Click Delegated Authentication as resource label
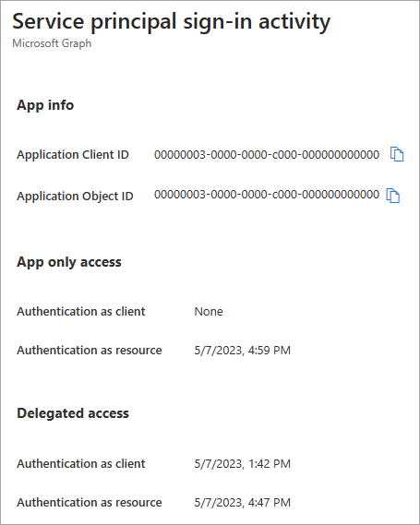 pyautogui.click(x=90, y=503)
